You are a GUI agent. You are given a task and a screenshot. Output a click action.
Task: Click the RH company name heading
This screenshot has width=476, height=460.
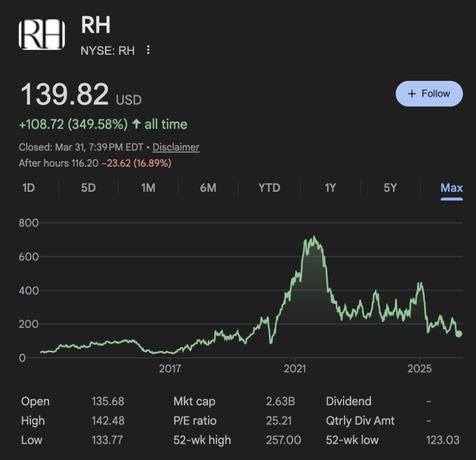(96, 25)
